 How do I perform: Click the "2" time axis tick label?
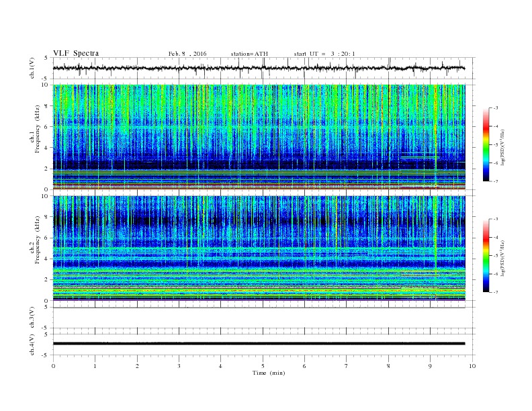137,366
